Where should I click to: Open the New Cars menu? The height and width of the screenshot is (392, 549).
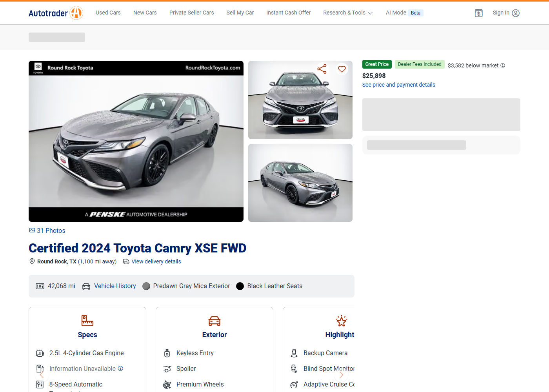(145, 13)
